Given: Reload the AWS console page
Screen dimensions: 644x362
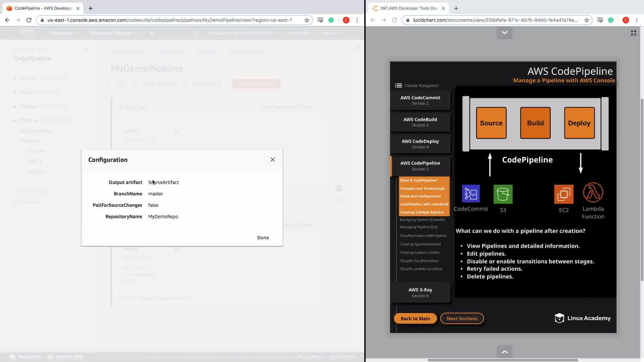Looking at the screenshot, I should [x=29, y=20].
